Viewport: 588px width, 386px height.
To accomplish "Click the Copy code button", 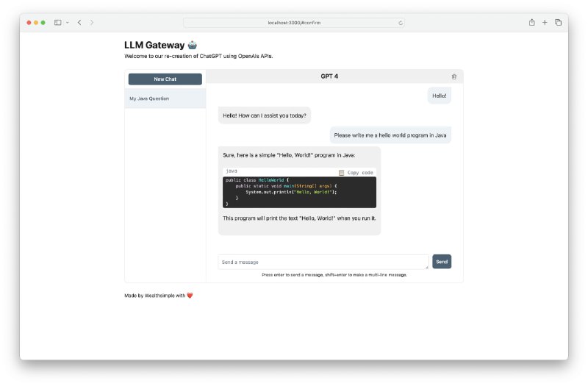I will (x=356, y=173).
